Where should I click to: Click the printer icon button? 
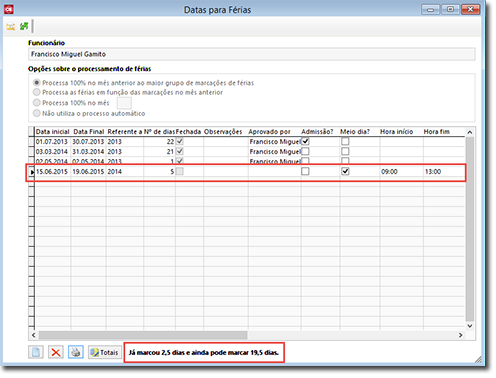coord(76,352)
